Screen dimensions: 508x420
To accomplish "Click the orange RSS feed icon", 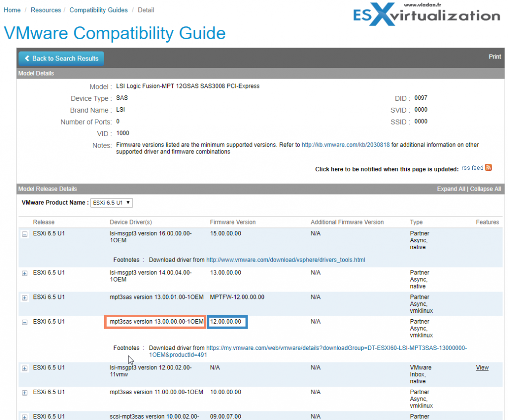I will point(488,168).
